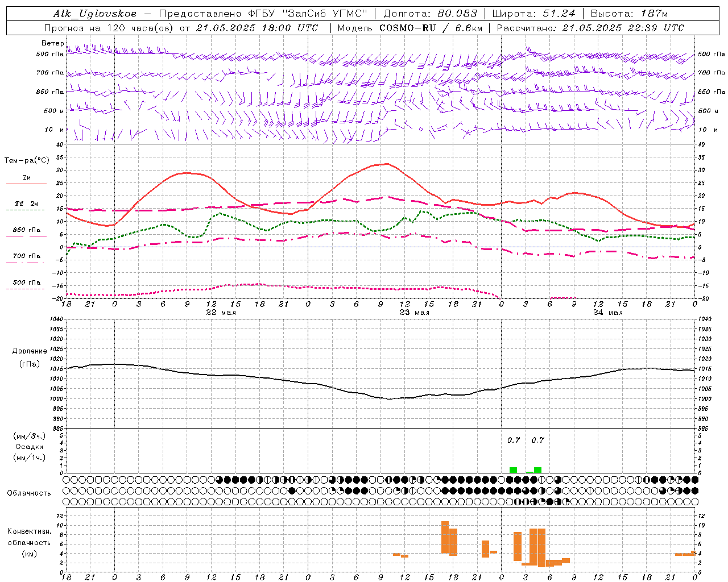728x582 pixels.
Task: Click the "700 гПа" temperature legend entry
Action: coord(27,256)
